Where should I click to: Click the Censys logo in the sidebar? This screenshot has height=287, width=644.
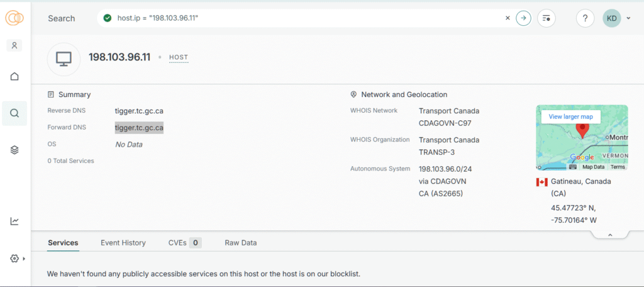[x=14, y=18]
